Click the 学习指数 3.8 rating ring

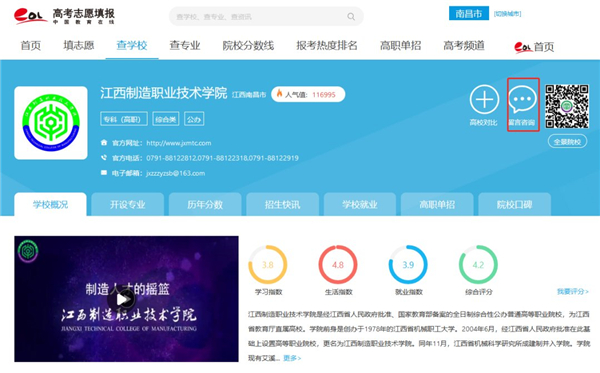click(x=267, y=265)
